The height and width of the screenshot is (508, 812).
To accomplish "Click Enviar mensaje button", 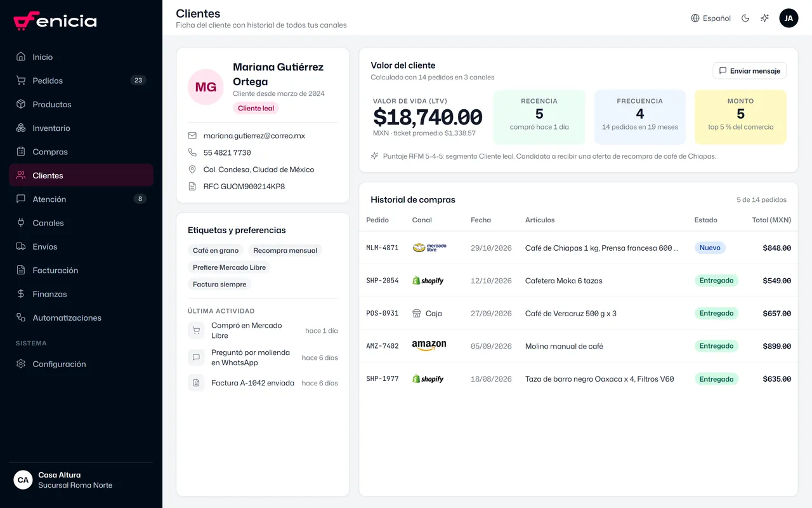I will coord(749,71).
